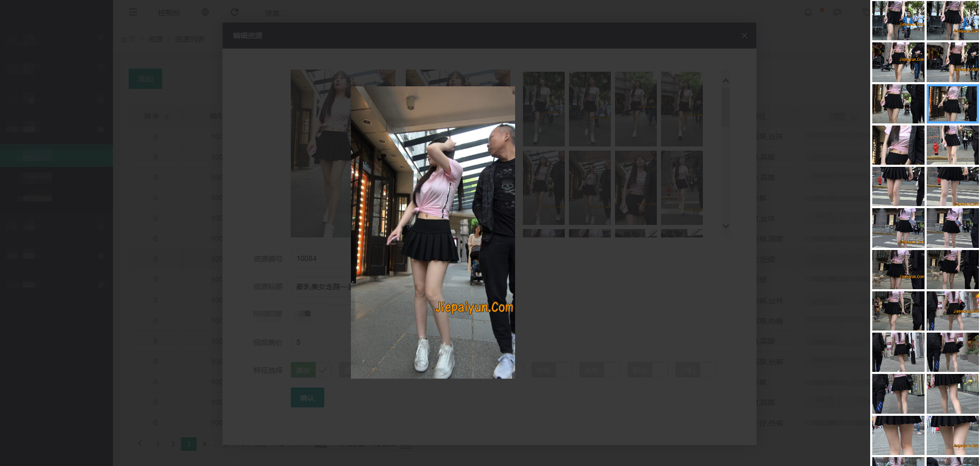Go to previous page using the pagination arrow

pos(140,444)
